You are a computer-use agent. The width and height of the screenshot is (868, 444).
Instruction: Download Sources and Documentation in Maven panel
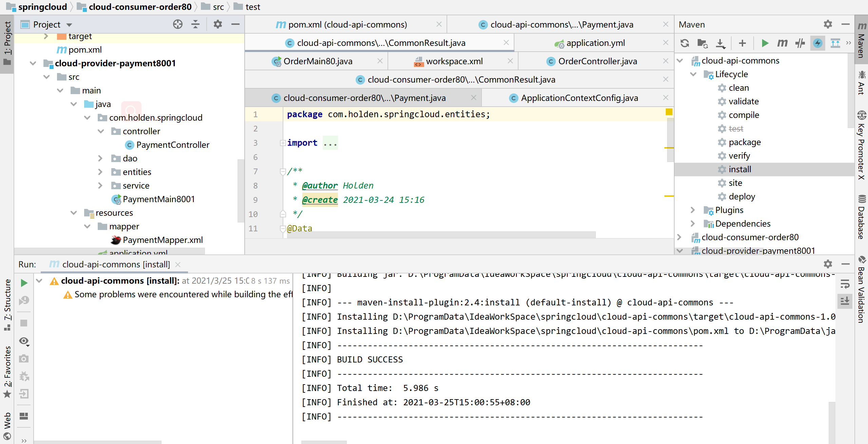point(720,43)
